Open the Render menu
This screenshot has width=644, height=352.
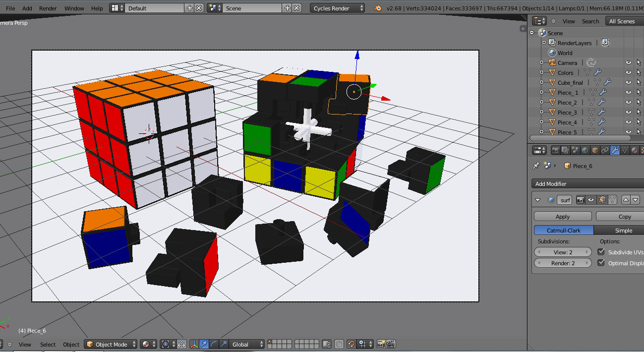pos(48,8)
